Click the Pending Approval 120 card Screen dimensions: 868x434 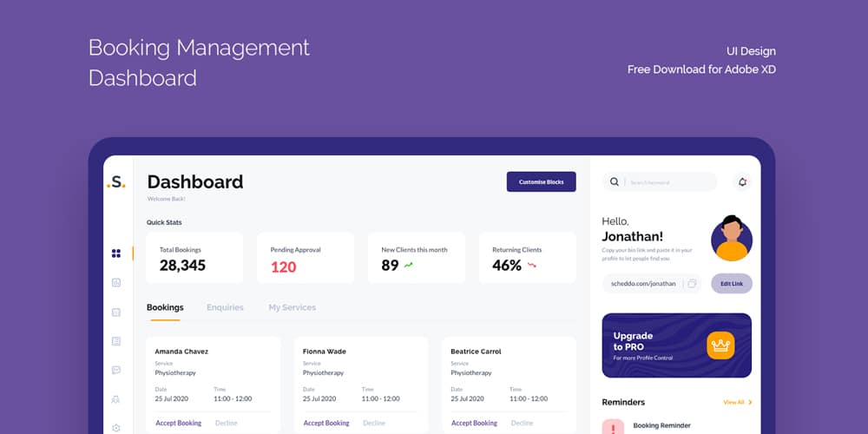pos(306,258)
